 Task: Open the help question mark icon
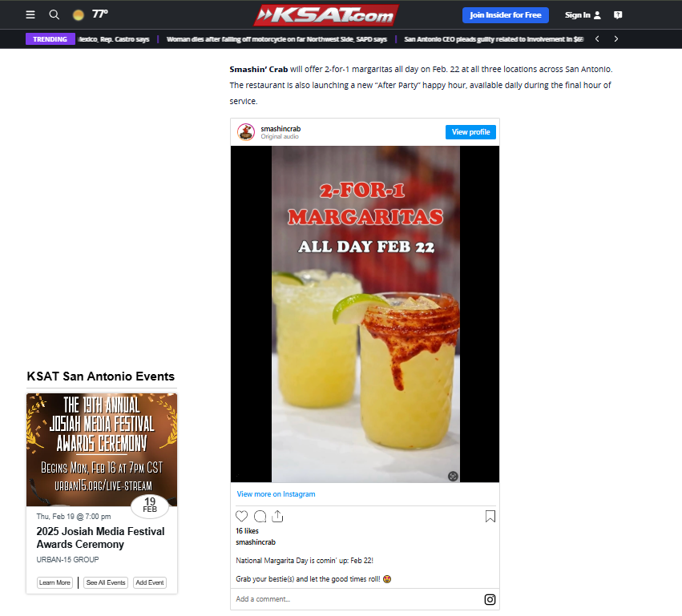coord(618,14)
